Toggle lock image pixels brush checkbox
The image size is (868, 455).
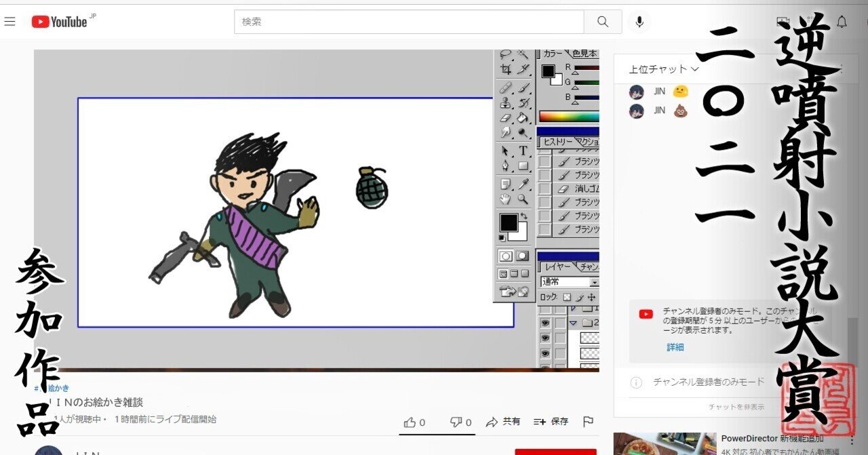pos(579,297)
